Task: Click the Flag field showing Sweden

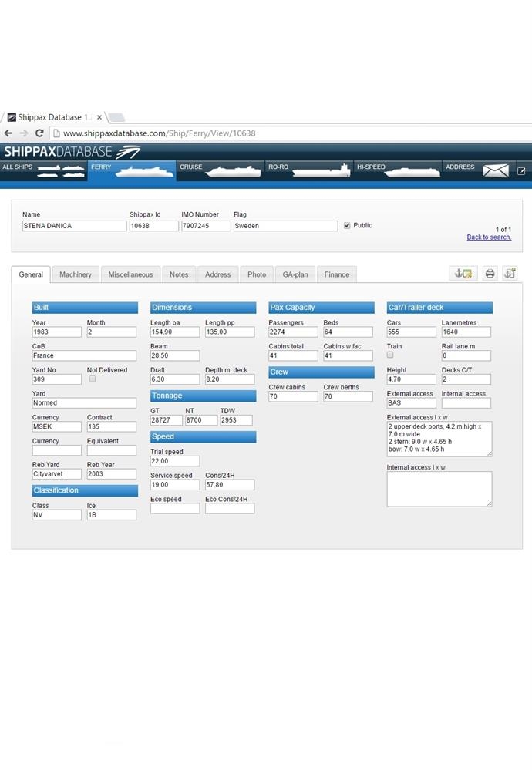Action: coord(286,226)
